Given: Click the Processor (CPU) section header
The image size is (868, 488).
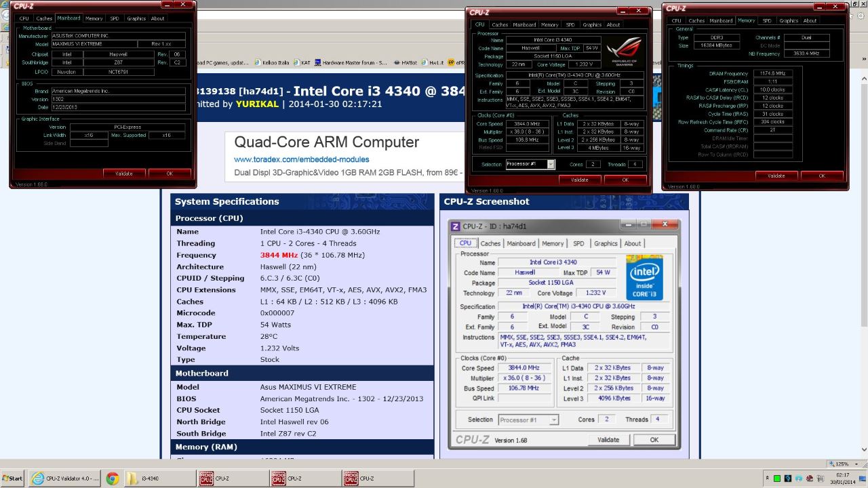Looking at the screenshot, I should click(x=302, y=218).
